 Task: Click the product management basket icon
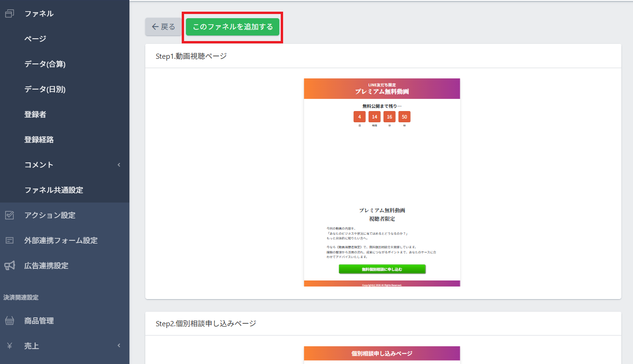click(9, 321)
